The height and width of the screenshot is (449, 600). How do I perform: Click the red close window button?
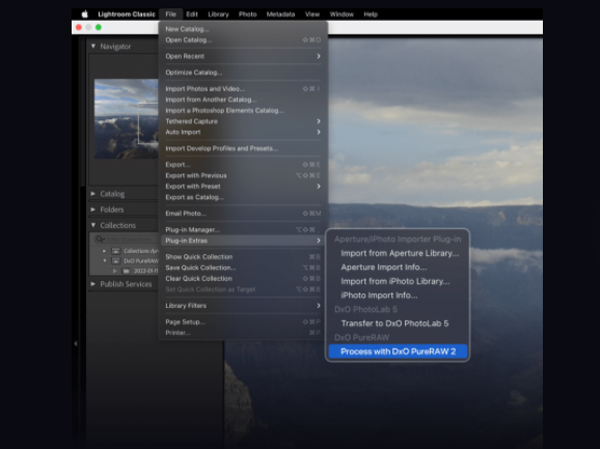[78, 27]
